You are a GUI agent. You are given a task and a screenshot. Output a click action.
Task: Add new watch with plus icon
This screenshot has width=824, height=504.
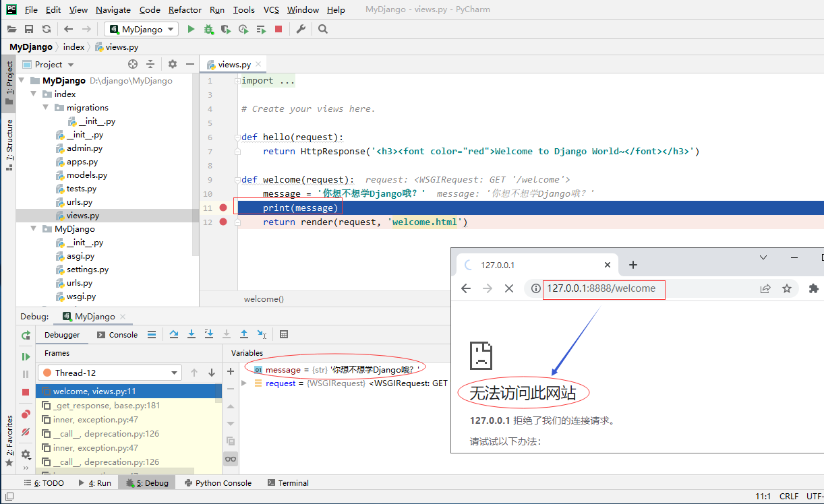click(x=231, y=371)
